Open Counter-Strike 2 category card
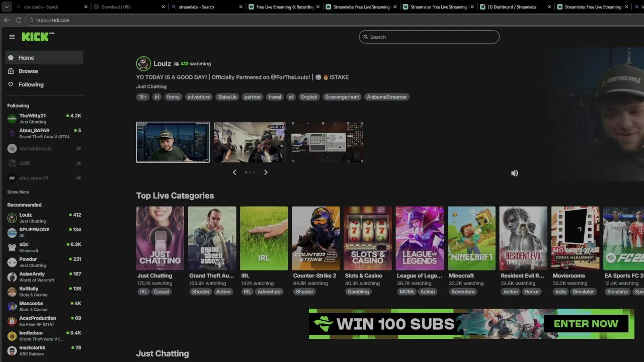 (x=315, y=238)
